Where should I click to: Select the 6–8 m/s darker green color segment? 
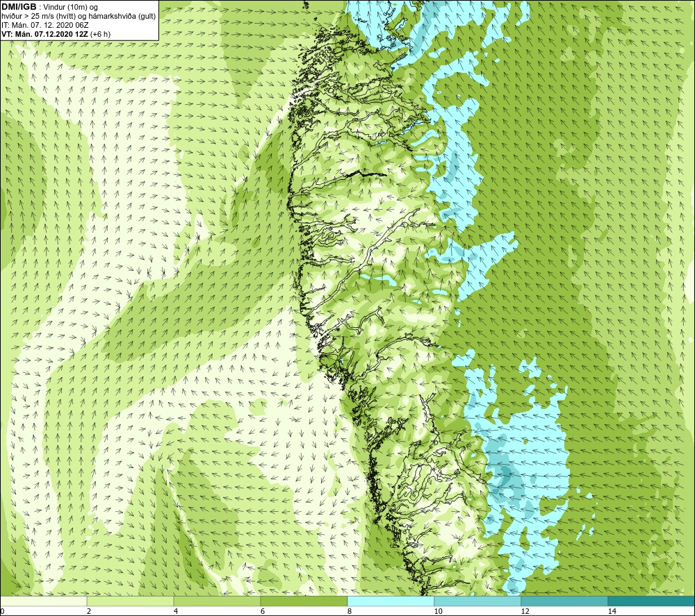[304, 601]
